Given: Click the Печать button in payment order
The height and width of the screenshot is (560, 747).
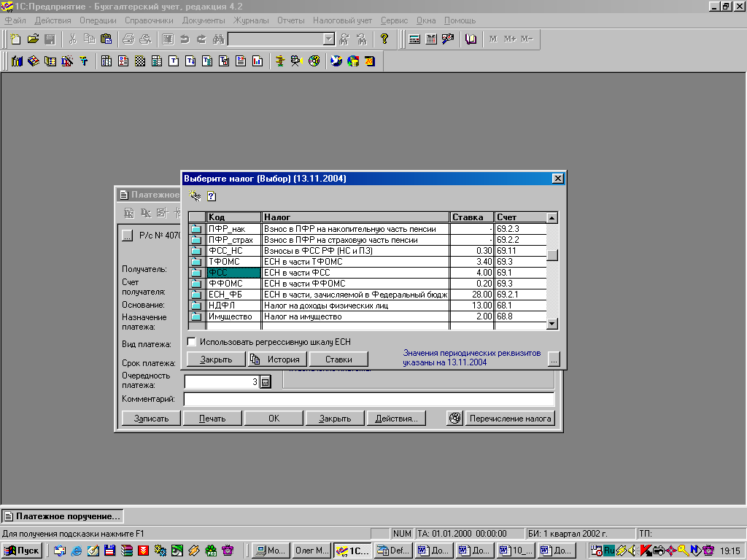Looking at the screenshot, I should (x=212, y=418).
